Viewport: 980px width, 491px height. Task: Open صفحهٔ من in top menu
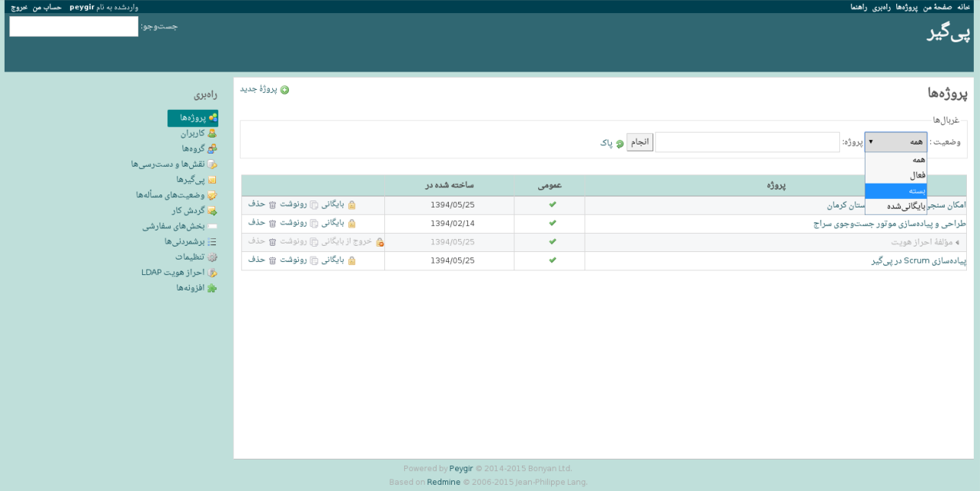[x=937, y=6]
